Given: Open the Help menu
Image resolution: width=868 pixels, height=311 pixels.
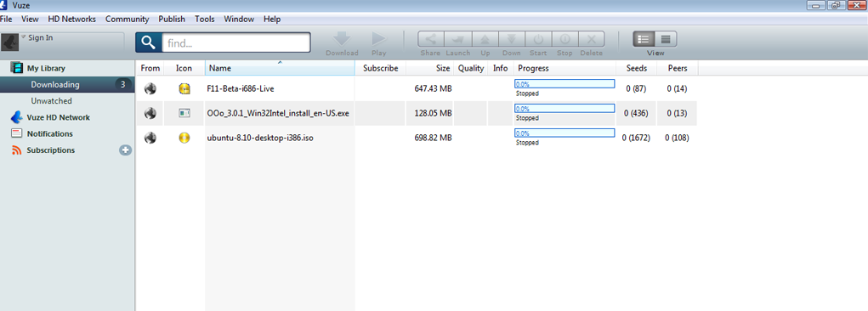Looking at the screenshot, I should coord(272,19).
